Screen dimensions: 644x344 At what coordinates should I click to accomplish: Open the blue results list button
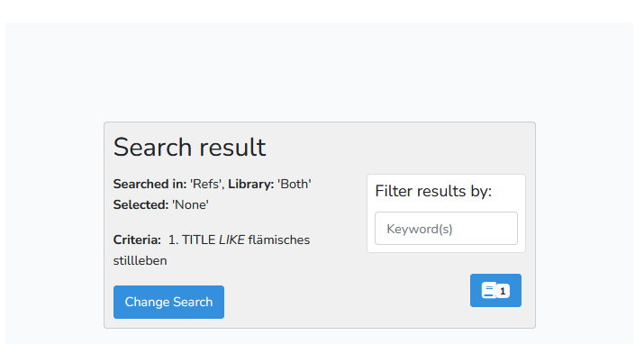click(495, 290)
